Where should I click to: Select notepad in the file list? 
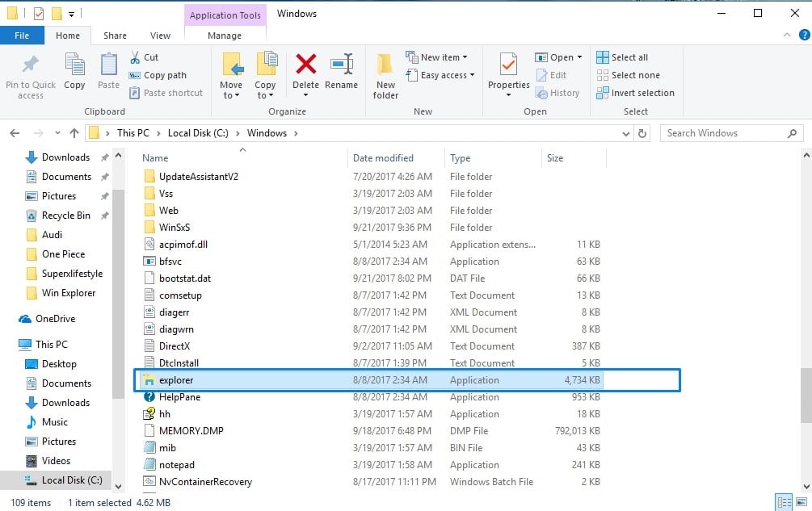point(177,465)
